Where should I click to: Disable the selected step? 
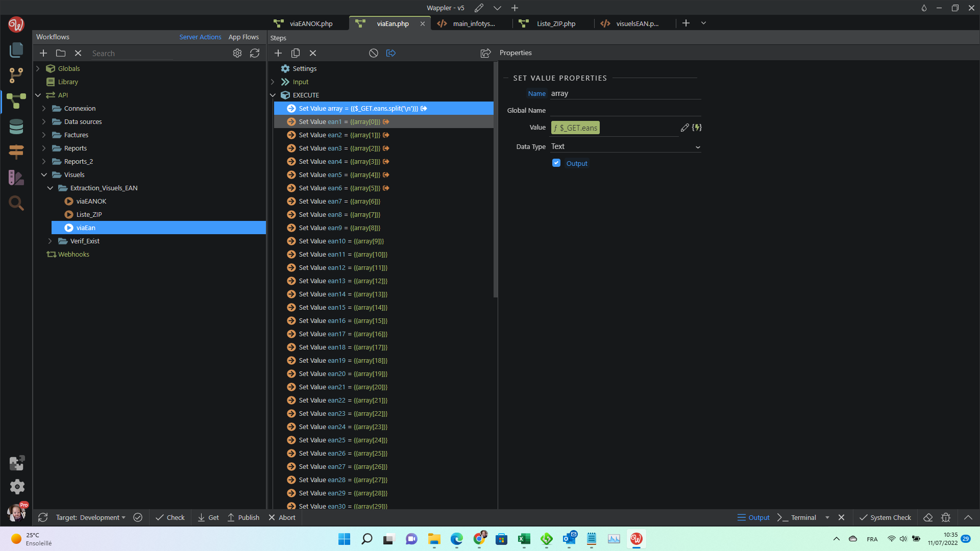(x=374, y=53)
